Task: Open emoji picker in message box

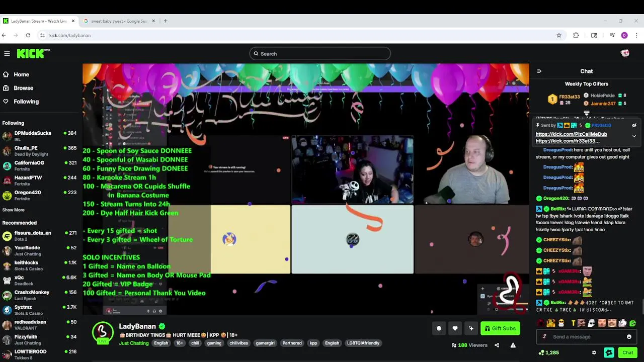Action: click(629, 337)
